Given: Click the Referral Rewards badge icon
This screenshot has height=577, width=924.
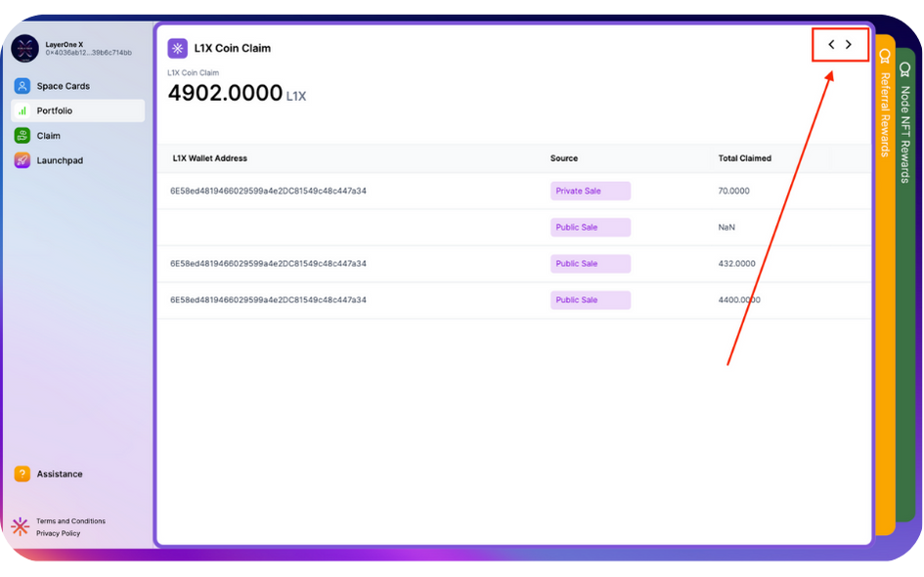Looking at the screenshot, I should (885, 56).
